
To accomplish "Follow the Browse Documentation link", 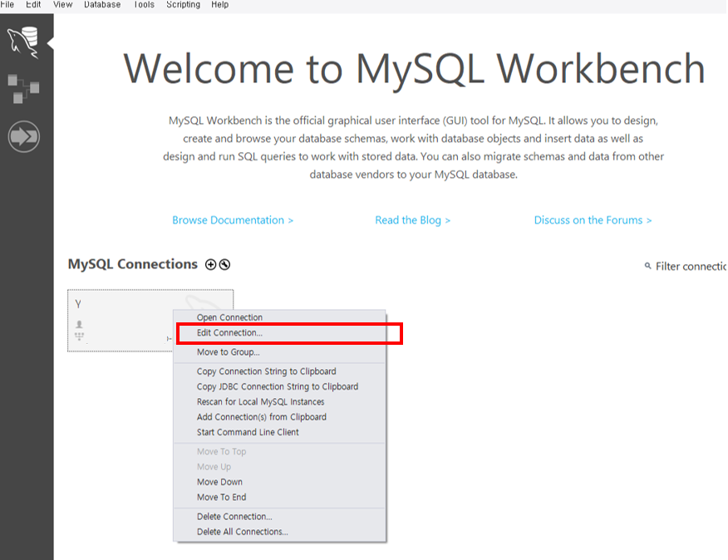I will coord(233,220).
